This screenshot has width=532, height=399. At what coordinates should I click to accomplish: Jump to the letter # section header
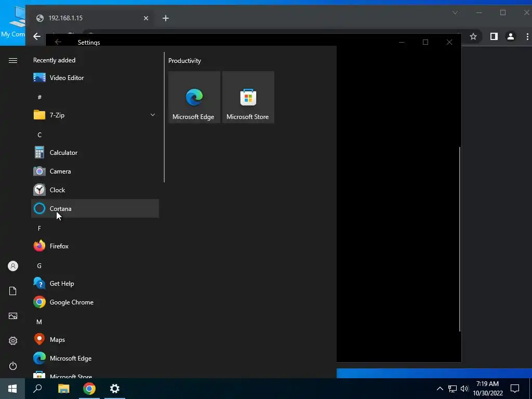point(39,97)
